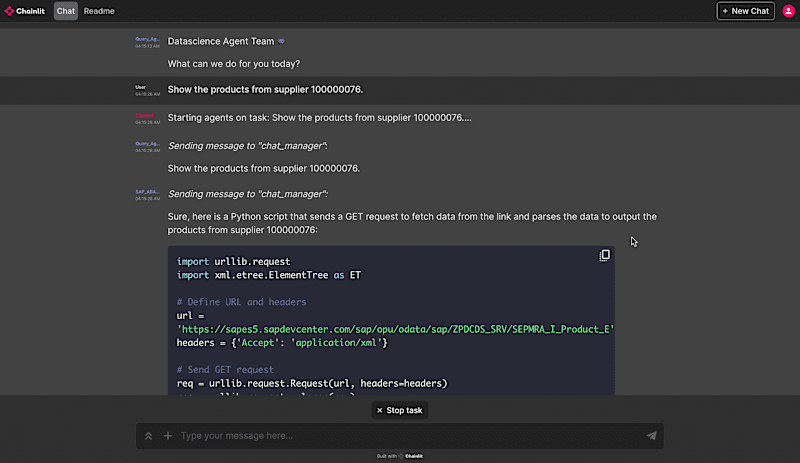Start a New Chat
This screenshot has height=463, width=800.
pyautogui.click(x=745, y=11)
